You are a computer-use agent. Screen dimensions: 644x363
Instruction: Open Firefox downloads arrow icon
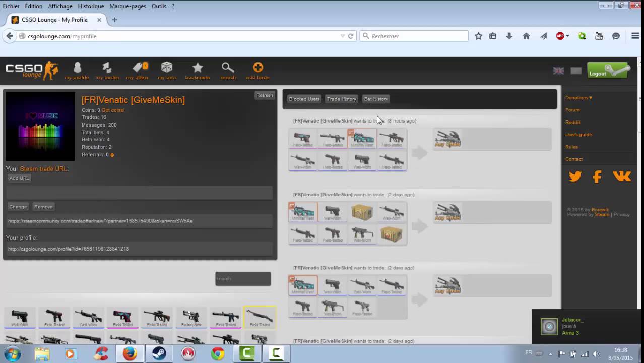pos(509,36)
